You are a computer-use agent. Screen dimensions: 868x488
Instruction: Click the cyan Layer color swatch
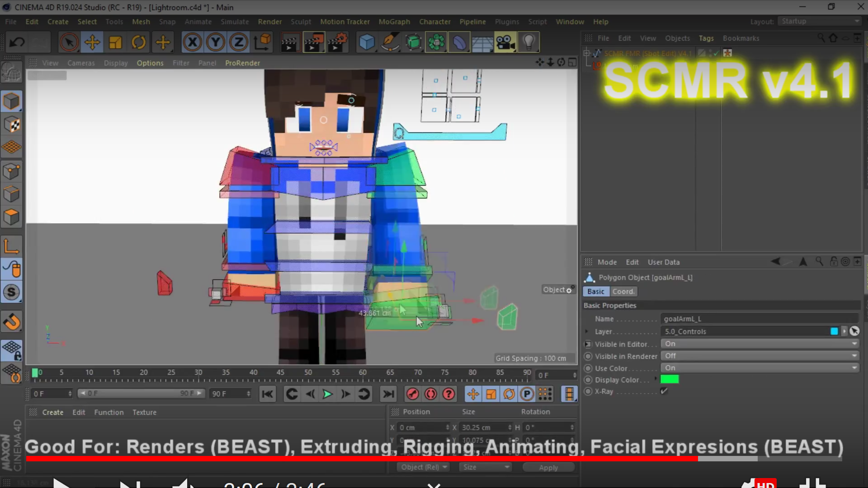click(x=834, y=331)
